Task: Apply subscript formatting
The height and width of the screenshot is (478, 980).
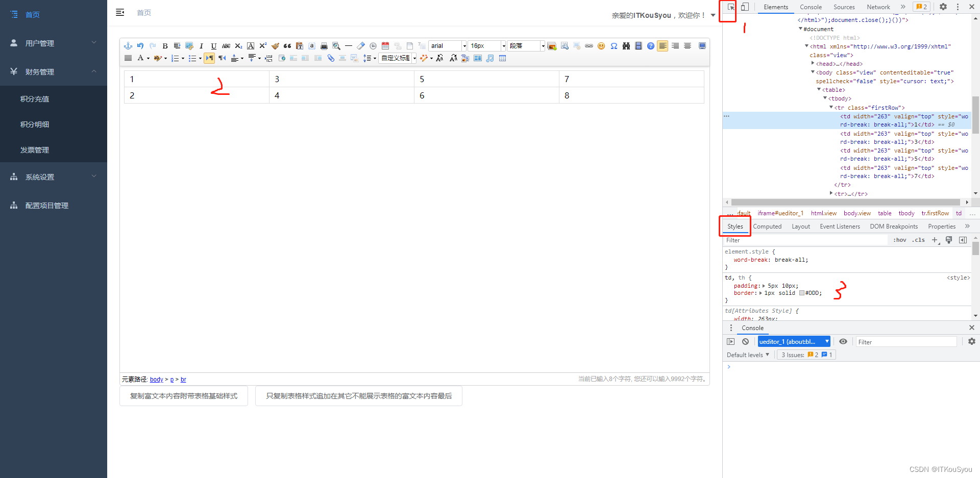Action: coord(238,46)
